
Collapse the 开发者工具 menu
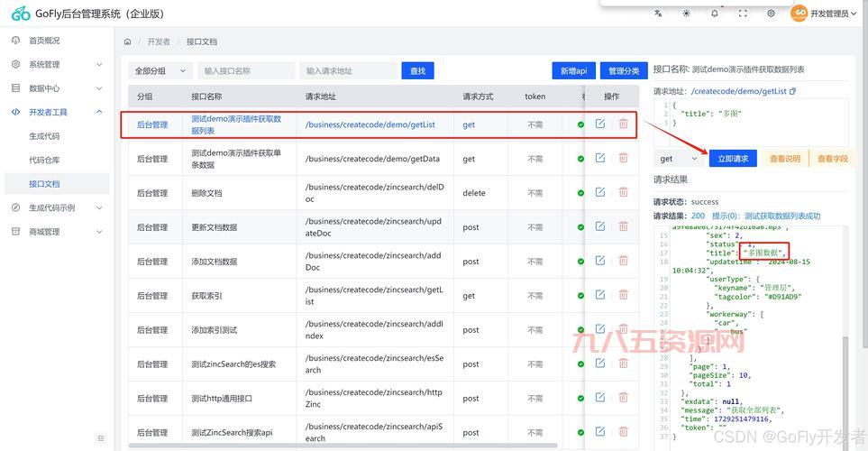click(57, 112)
